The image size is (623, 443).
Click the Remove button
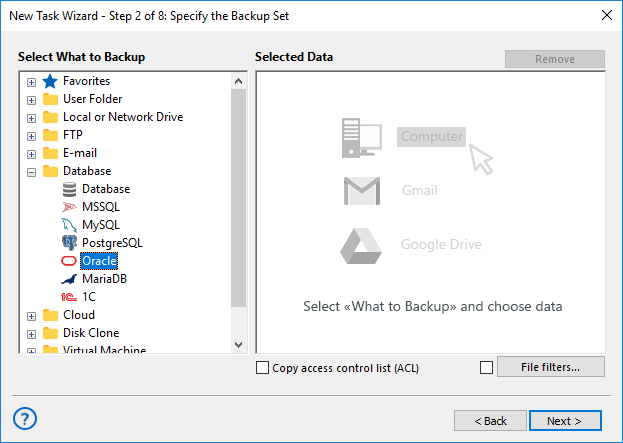[x=555, y=59]
